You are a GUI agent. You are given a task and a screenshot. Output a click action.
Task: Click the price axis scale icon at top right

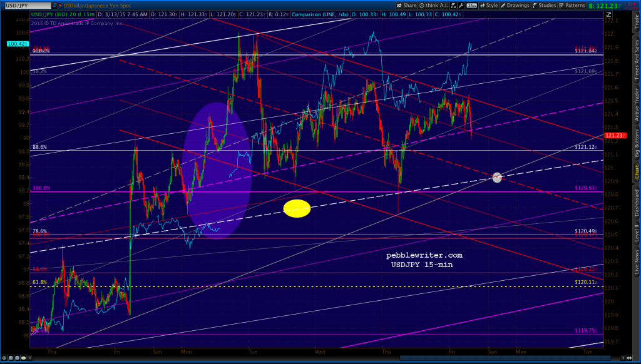(608, 15)
